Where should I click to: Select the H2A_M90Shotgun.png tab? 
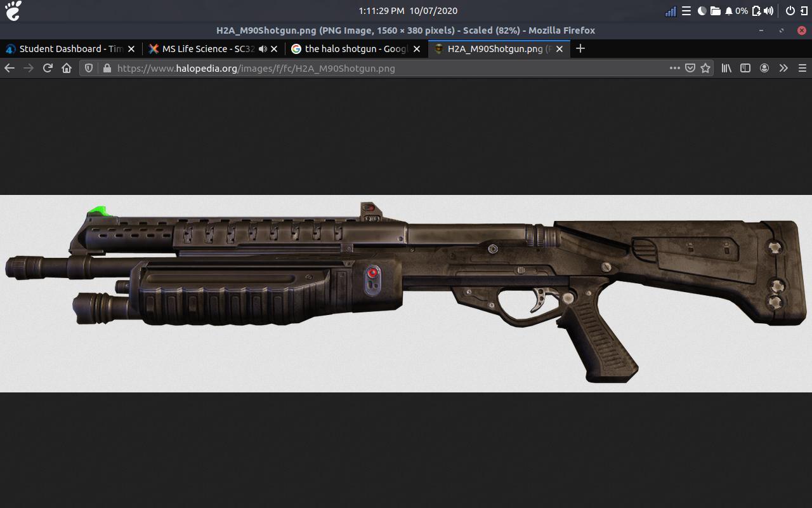click(499, 49)
